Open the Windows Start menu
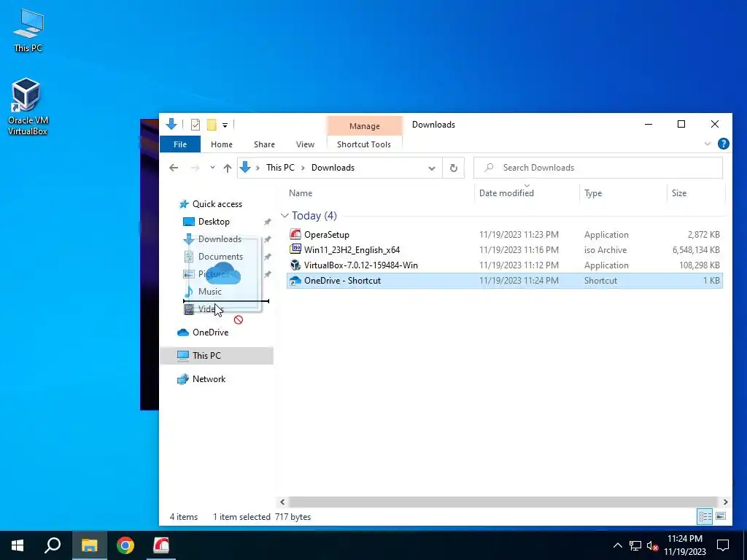The image size is (747, 560). [18, 545]
